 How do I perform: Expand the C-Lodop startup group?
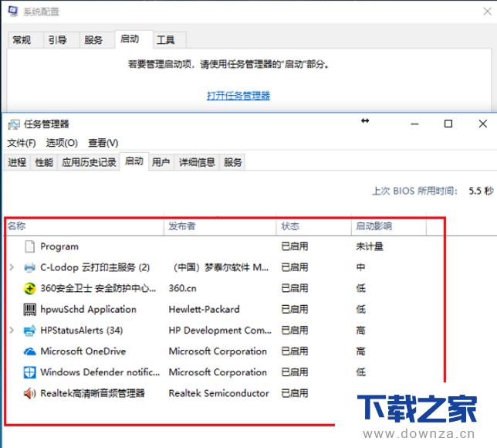[x=12, y=267]
